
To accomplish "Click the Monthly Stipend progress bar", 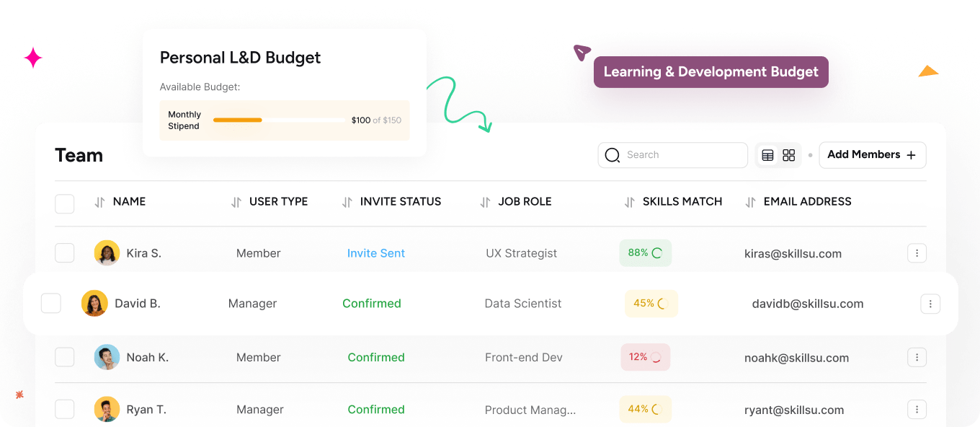I will [280, 120].
